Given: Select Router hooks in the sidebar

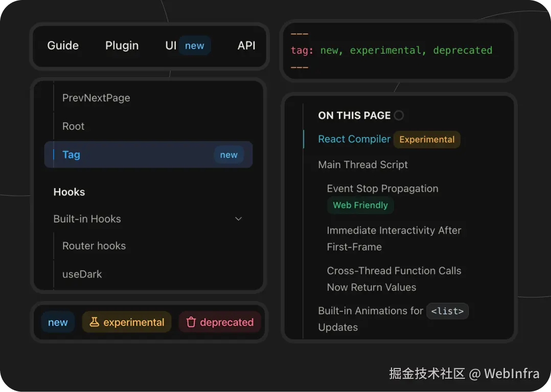Looking at the screenshot, I should pos(94,246).
